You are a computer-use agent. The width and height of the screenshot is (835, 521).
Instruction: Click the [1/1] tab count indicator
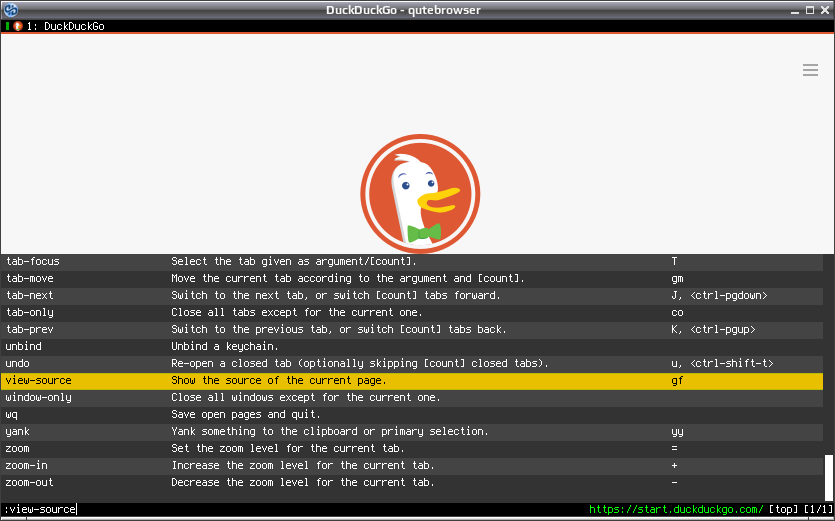818,509
